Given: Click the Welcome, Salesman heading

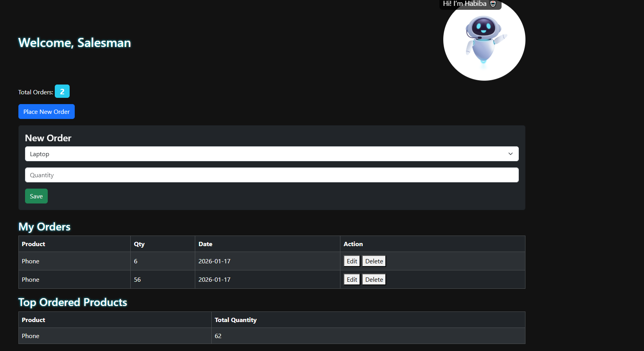Looking at the screenshot, I should coord(74,43).
